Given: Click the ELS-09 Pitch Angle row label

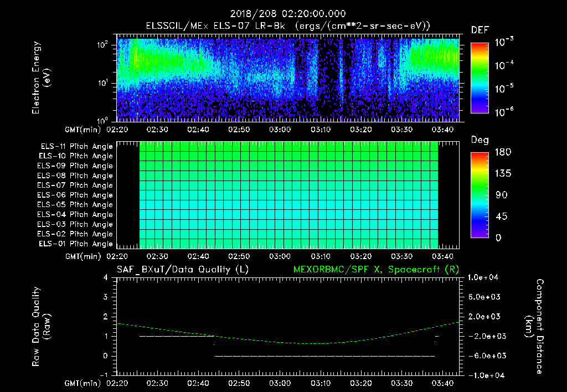Looking at the screenshot, I should coord(75,166).
